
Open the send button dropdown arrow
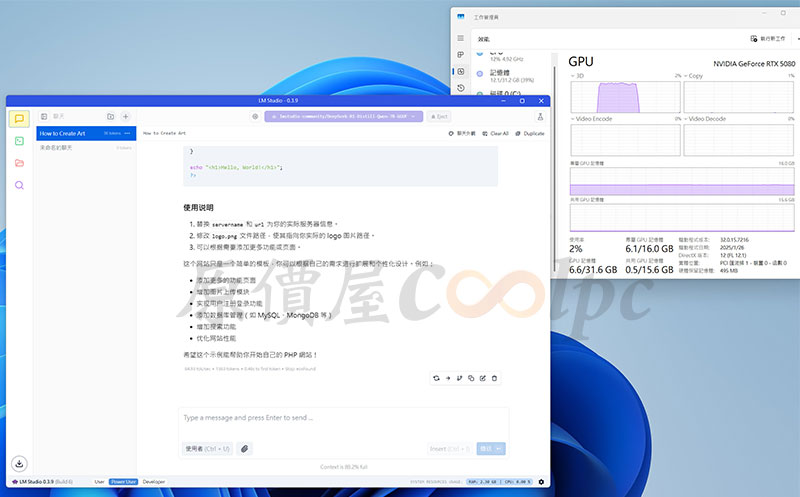tap(499, 449)
